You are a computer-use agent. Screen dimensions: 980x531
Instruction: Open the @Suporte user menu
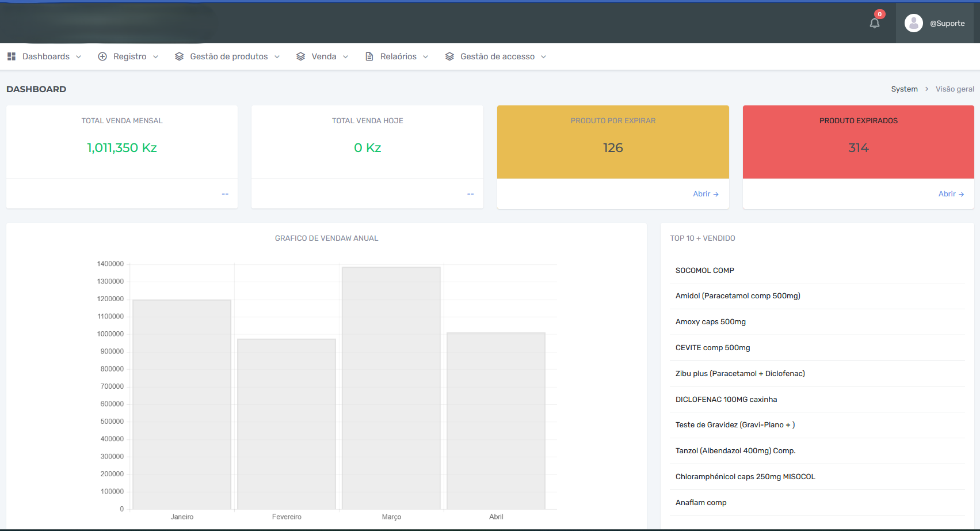[x=947, y=24]
